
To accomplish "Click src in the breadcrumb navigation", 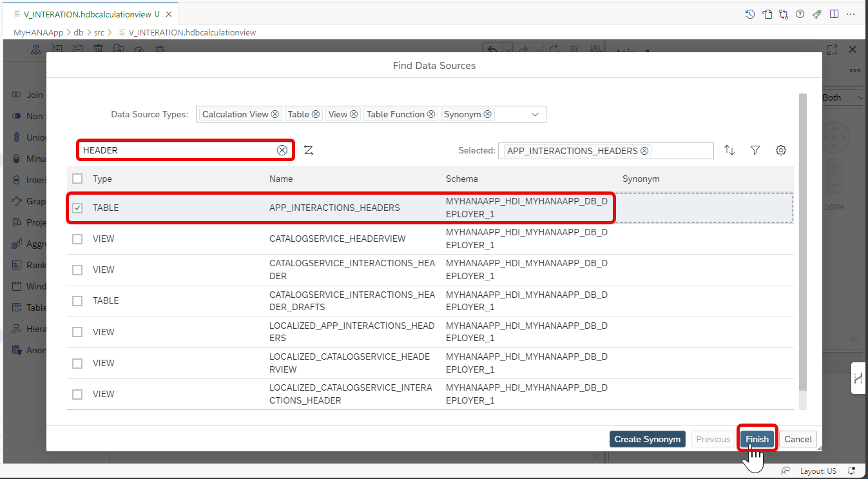I will click(x=98, y=32).
